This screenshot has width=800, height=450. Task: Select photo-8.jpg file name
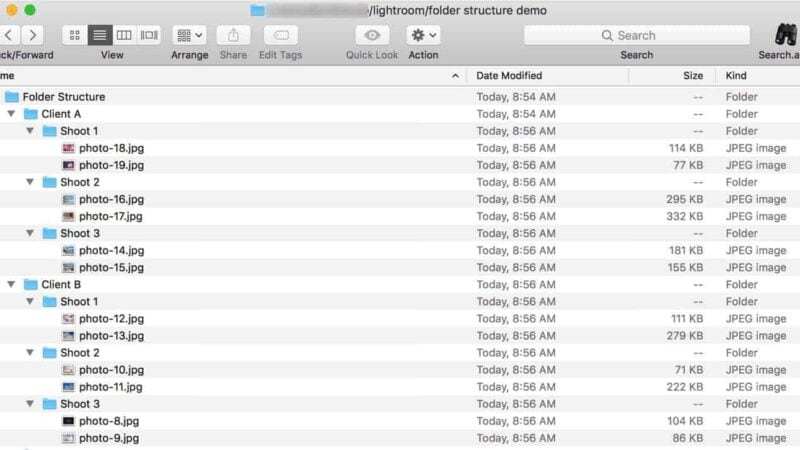point(109,421)
